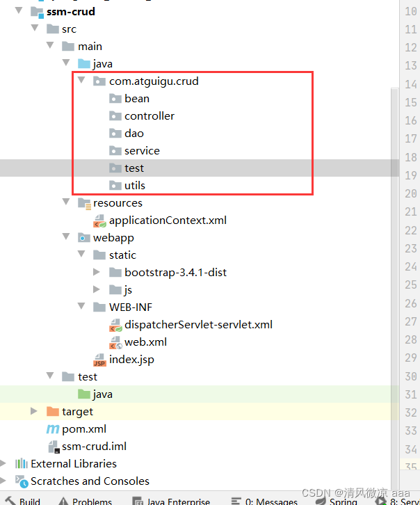Image resolution: width=420 pixels, height=505 pixels.
Task: Expand the bootstrap-3.4.1-dist folder arrow
Action: [97, 272]
